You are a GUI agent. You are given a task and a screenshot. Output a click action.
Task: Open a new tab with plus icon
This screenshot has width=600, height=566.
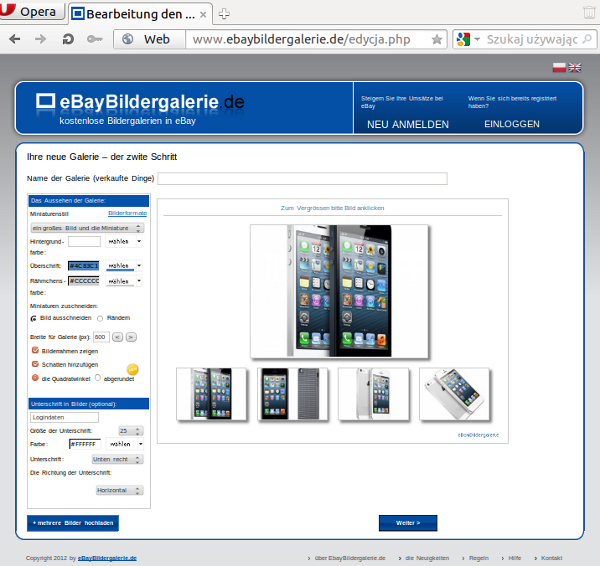click(x=224, y=14)
